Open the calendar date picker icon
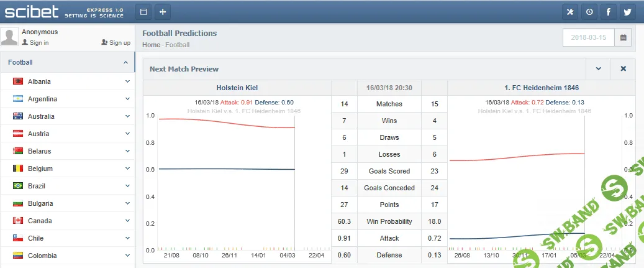Image resolution: width=644 pixels, height=268 pixels. click(x=623, y=37)
